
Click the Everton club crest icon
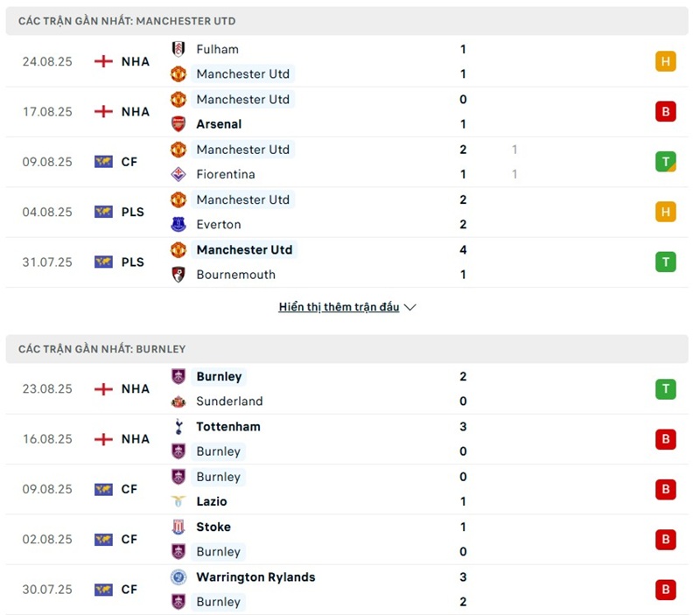(x=178, y=224)
